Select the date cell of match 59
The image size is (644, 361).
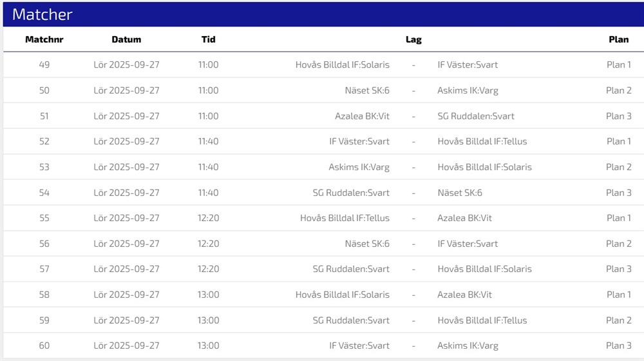pyautogui.click(x=126, y=320)
